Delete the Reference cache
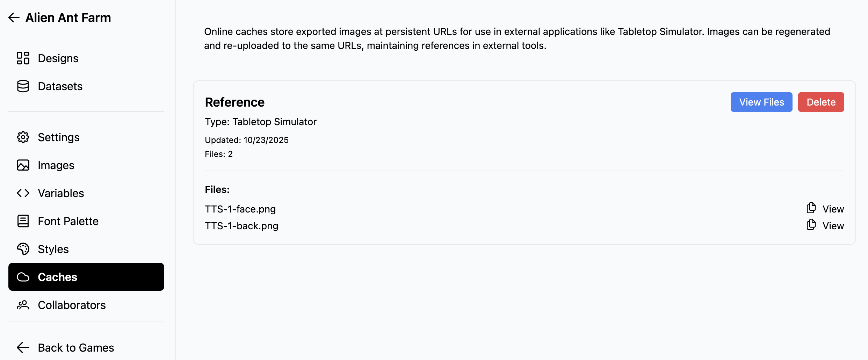Screen dimensions: 868x360 [821, 102]
